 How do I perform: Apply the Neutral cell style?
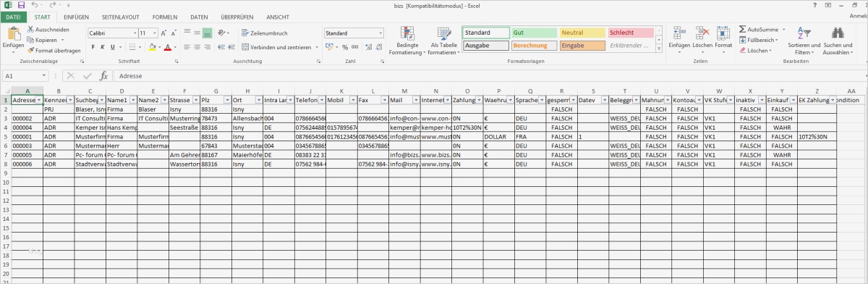click(x=582, y=33)
